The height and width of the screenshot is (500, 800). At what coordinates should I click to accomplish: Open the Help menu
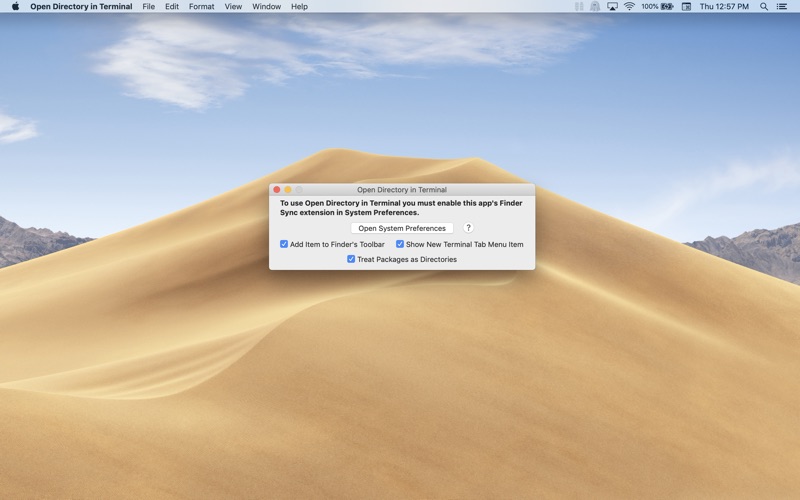click(x=299, y=7)
